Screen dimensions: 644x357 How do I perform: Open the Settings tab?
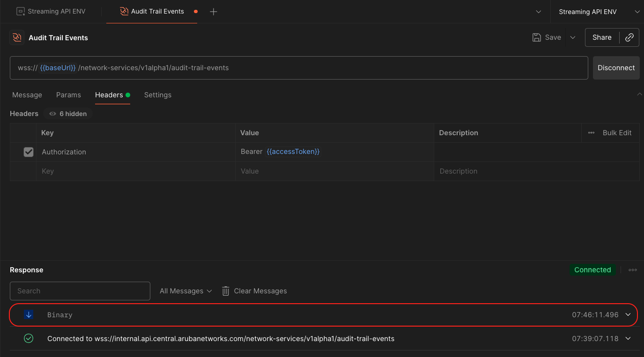(x=158, y=95)
